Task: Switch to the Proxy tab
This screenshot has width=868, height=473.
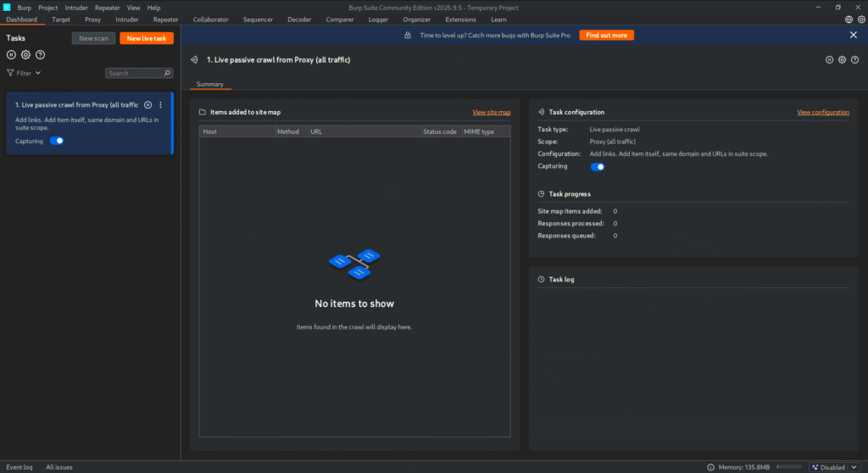Action: pos(93,19)
